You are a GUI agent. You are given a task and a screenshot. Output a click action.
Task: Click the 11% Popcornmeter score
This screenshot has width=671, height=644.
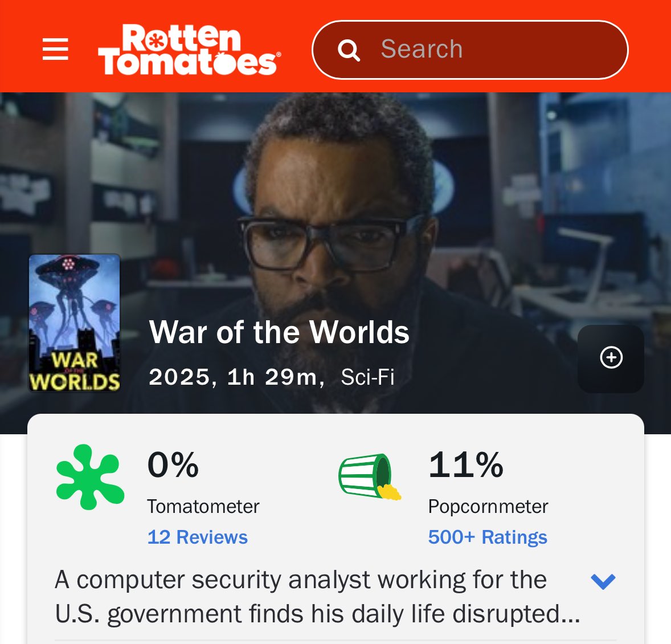(466, 464)
